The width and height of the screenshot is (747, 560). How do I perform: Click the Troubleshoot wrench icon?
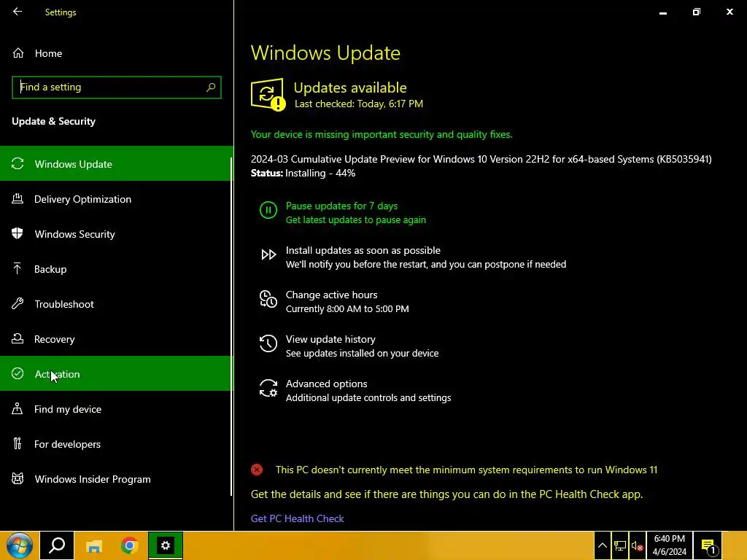click(x=18, y=303)
